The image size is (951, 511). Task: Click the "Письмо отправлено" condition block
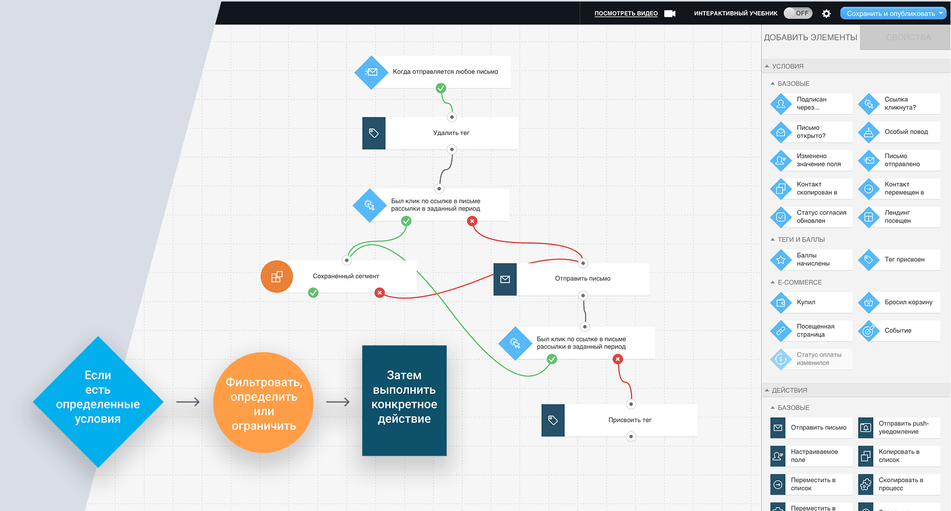click(899, 161)
